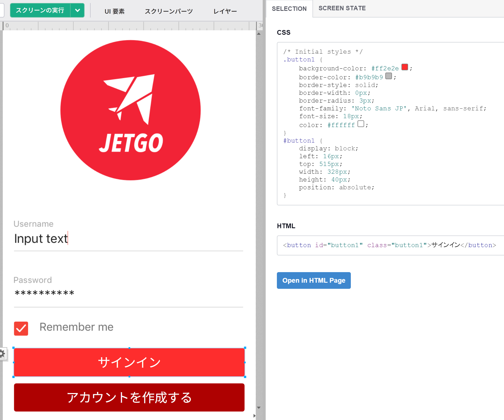Click the scroll up arrow of canvas
The image size is (504, 420).
point(259,34)
